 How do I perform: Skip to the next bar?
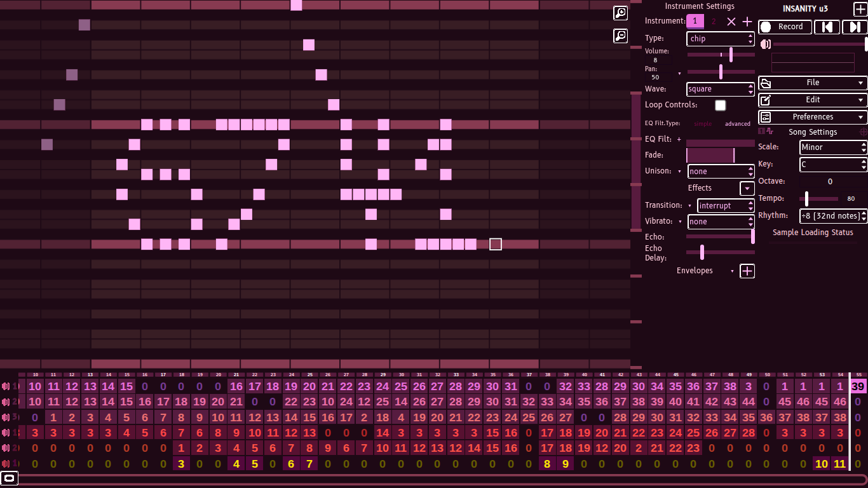853,27
